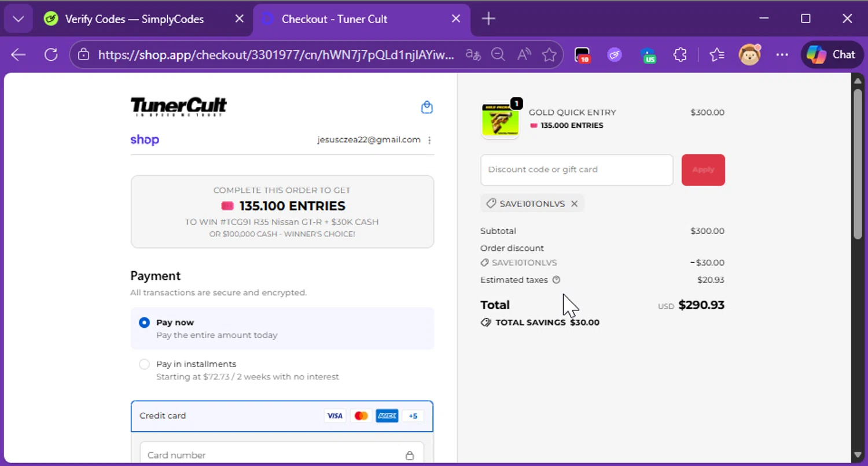Open the Extensions puzzle icon
This screenshot has width=868, height=466.
(x=680, y=55)
